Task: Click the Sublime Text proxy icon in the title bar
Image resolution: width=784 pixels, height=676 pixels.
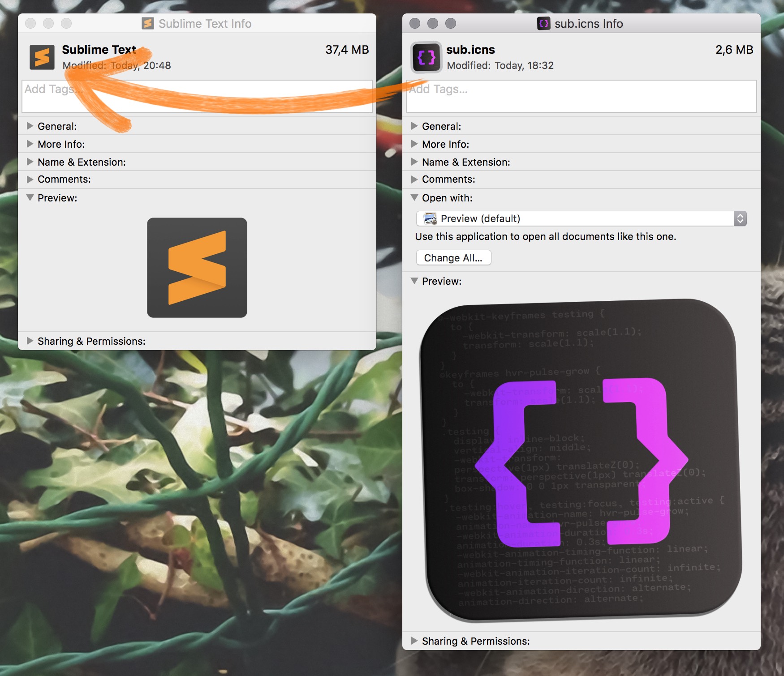Action: [148, 23]
